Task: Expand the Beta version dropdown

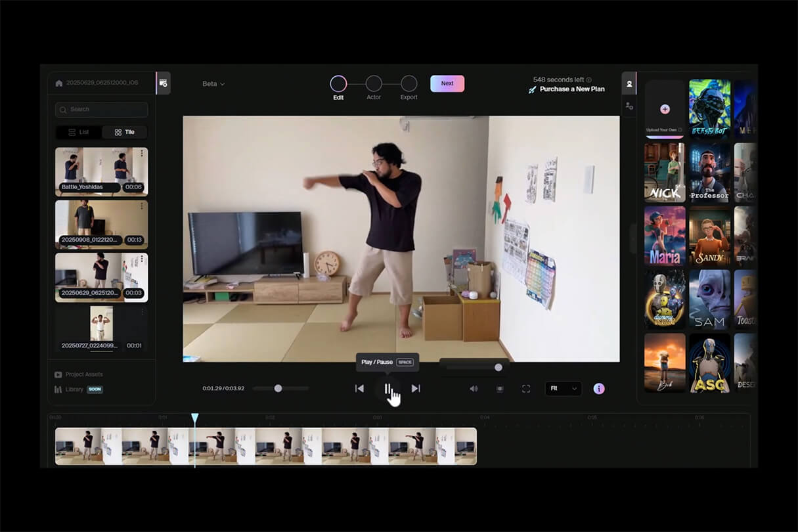Action: point(213,83)
